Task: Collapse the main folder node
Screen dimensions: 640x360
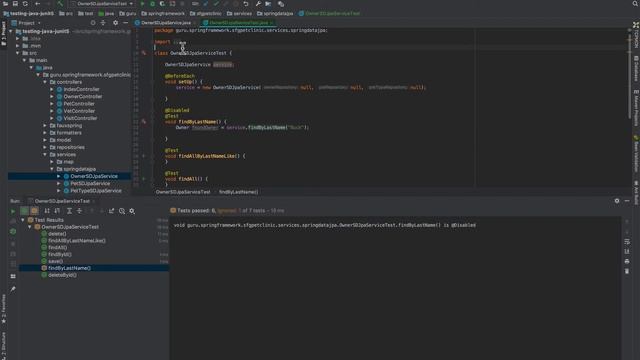Action: (24, 60)
